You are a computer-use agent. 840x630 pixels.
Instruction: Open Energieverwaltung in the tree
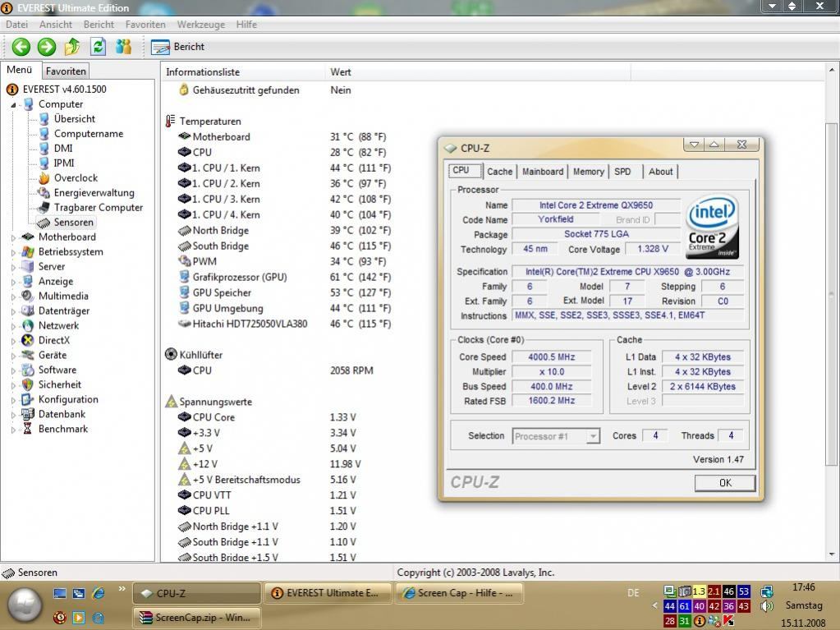pyautogui.click(x=94, y=193)
